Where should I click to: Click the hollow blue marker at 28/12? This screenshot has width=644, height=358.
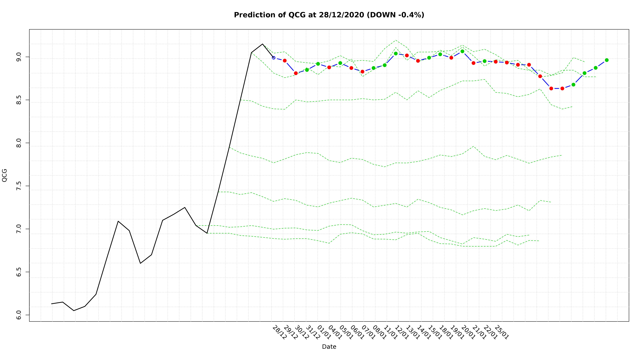(273, 58)
